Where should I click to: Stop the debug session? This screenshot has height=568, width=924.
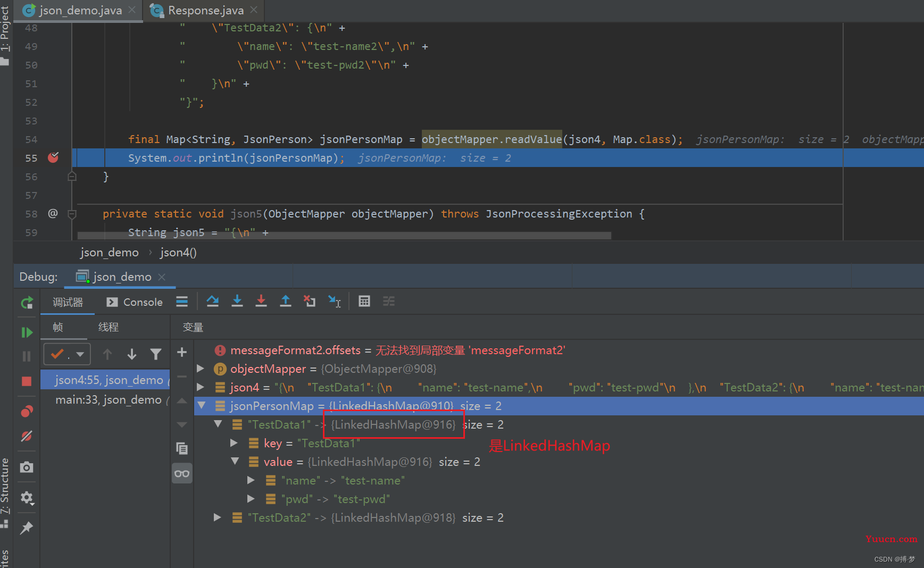tap(27, 381)
